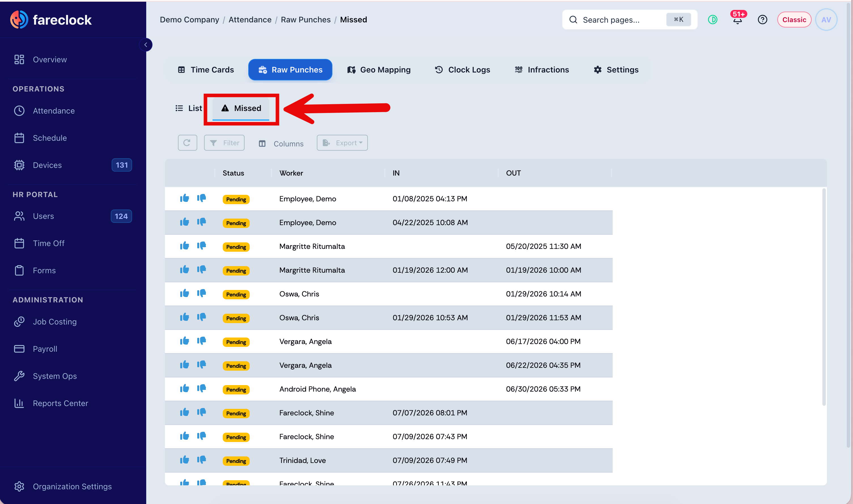Open the Infractions tab
The height and width of the screenshot is (504, 853).
coord(542,70)
